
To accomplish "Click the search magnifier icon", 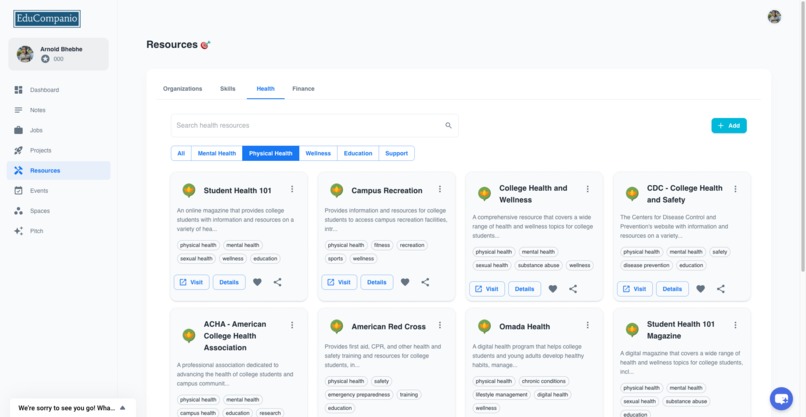I will (x=448, y=125).
